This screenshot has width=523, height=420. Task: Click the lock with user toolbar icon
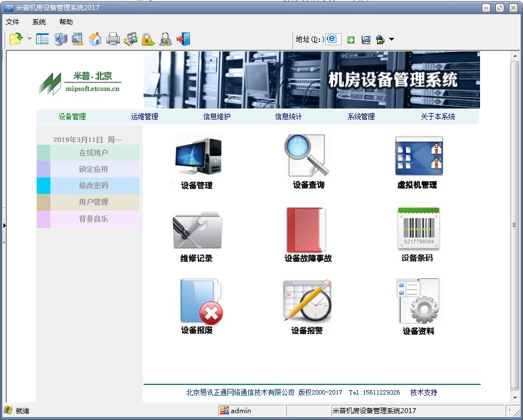[x=166, y=39]
